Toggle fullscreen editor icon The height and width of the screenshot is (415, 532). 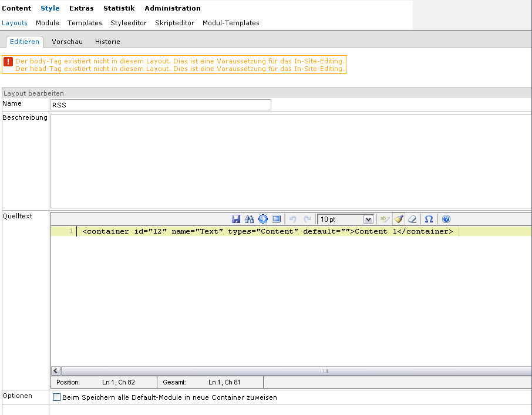point(276,219)
